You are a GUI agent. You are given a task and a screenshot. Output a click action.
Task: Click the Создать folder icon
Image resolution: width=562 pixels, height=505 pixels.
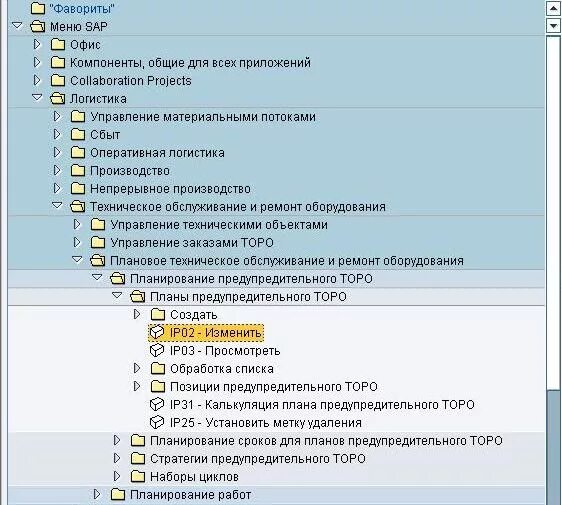coord(158,314)
